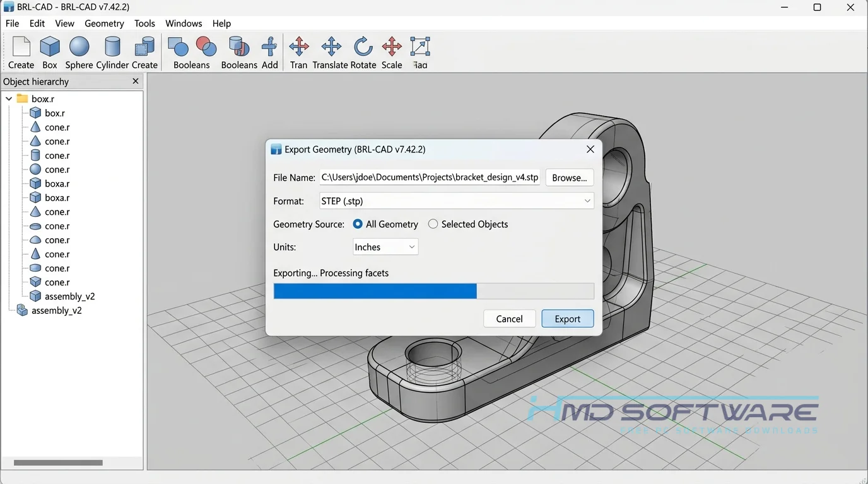Click the Create icon showing box and cylinder

click(x=144, y=47)
